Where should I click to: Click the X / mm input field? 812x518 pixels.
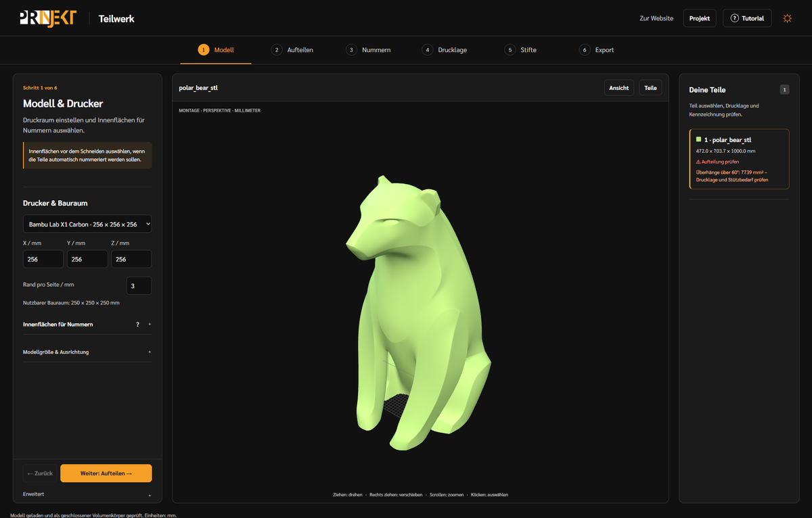(x=43, y=259)
